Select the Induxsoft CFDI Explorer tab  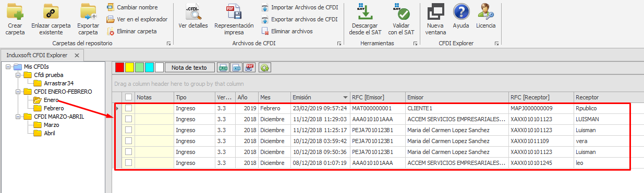tap(37, 55)
